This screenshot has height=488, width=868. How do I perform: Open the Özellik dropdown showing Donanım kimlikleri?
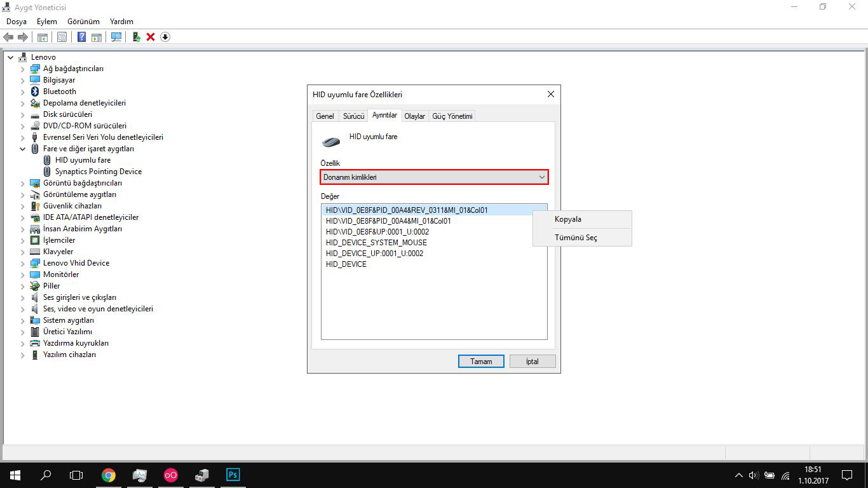tap(434, 177)
